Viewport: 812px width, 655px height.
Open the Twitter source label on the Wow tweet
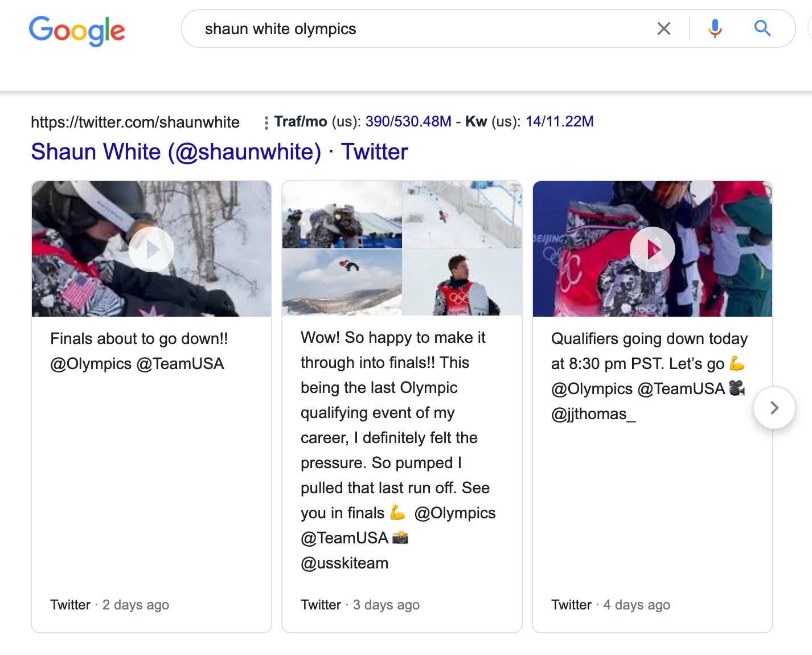pos(321,605)
